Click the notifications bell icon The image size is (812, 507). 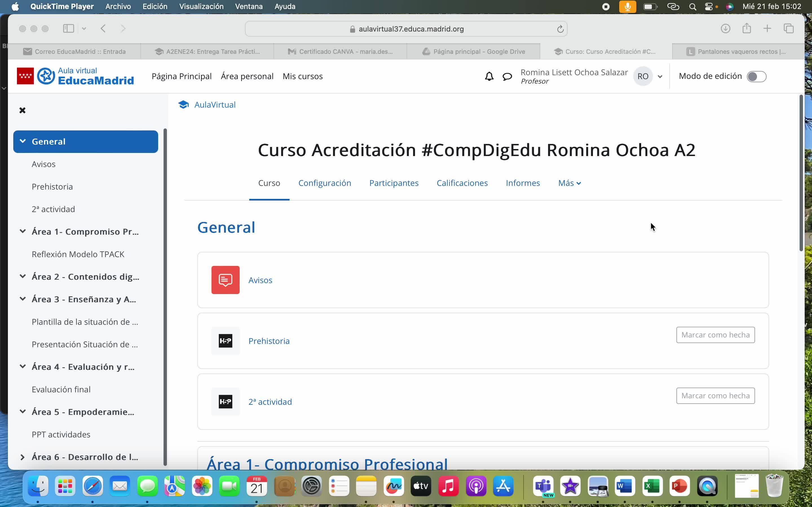tap(489, 76)
